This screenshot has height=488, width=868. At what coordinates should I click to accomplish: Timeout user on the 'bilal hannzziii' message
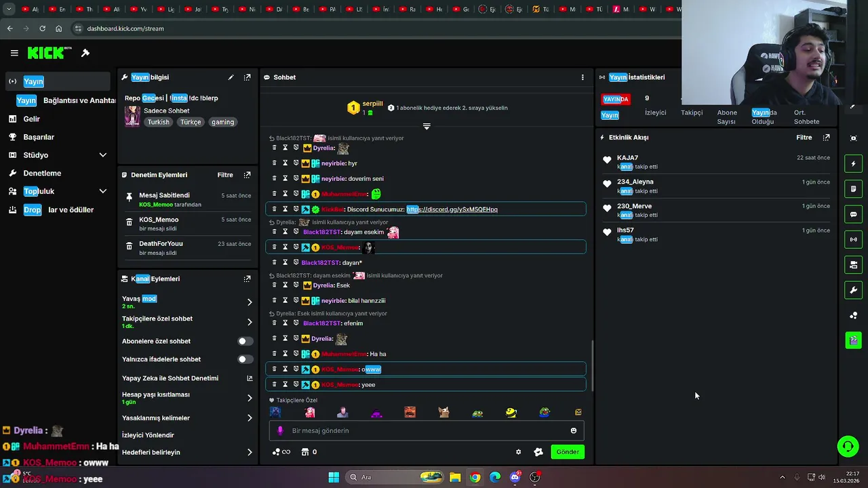coord(285,300)
